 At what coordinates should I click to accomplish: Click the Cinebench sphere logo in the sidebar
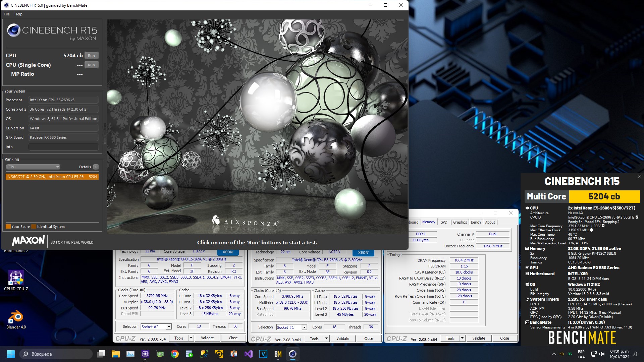tap(14, 30)
